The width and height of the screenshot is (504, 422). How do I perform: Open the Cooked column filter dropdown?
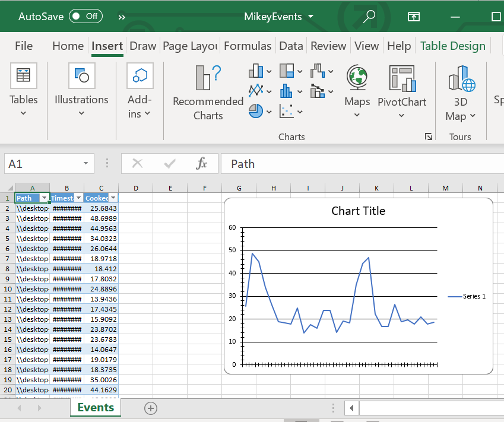pos(113,198)
